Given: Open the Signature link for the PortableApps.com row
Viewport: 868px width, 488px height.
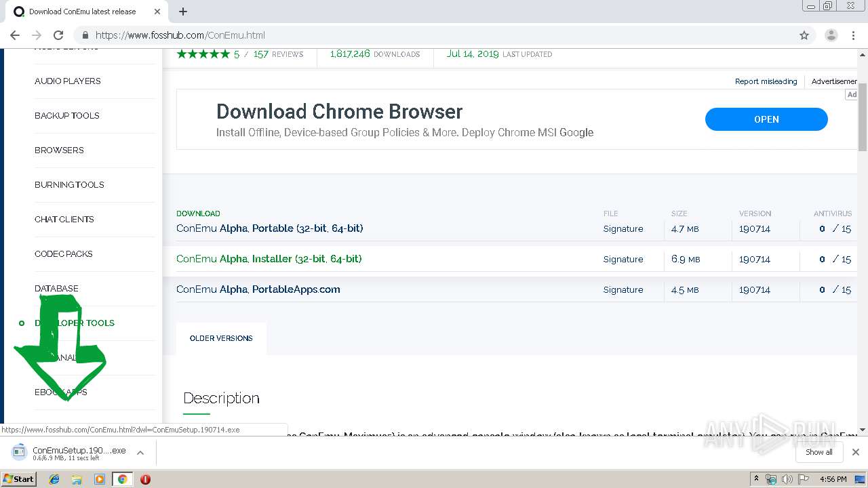Looking at the screenshot, I should [623, 290].
